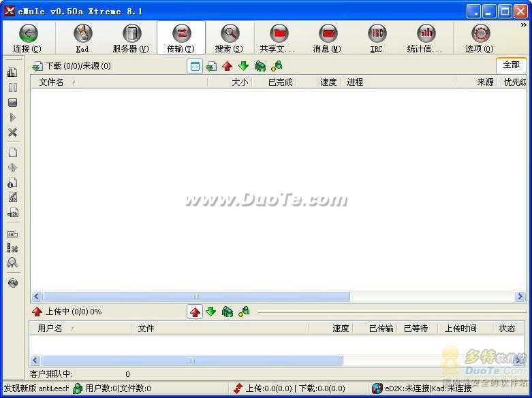Sort uploads by 用户名 column
The height and width of the screenshot is (398, 532).
tap(80, 329)
